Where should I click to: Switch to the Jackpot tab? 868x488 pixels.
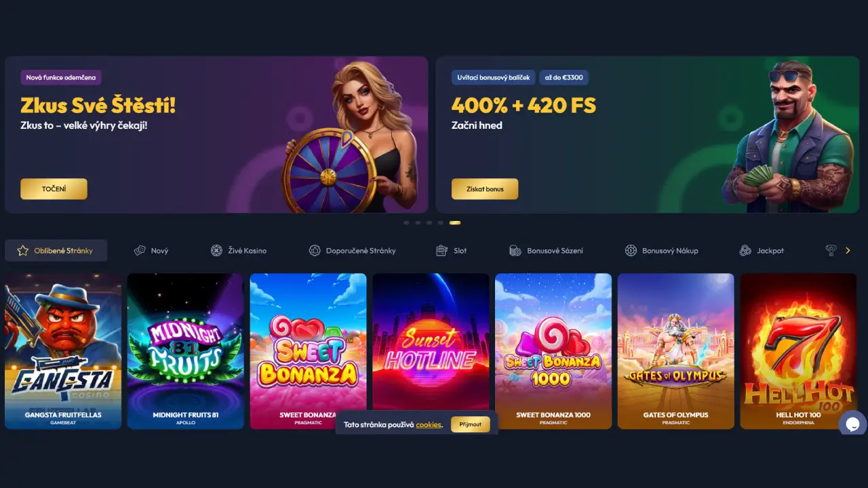coord(761,251)
